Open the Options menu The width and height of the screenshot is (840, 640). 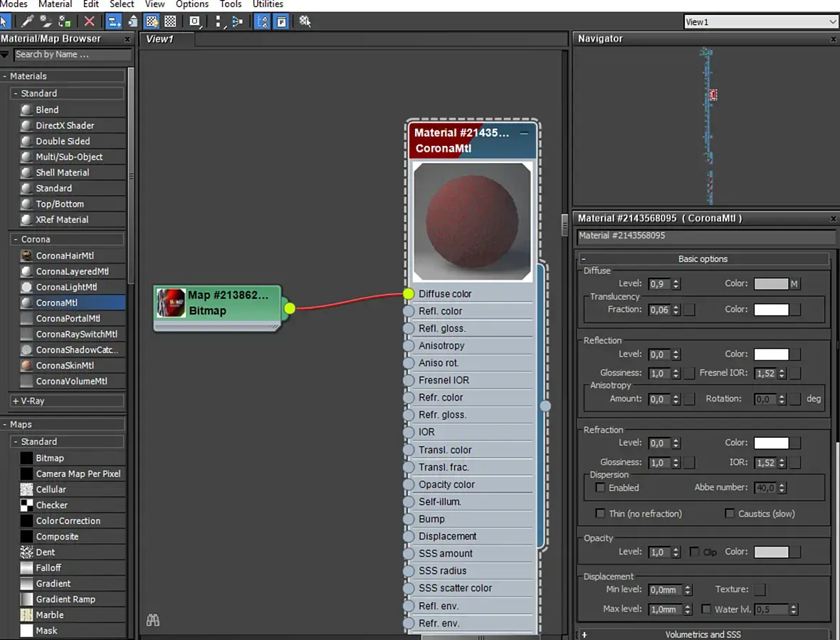(x=192, y=4)
